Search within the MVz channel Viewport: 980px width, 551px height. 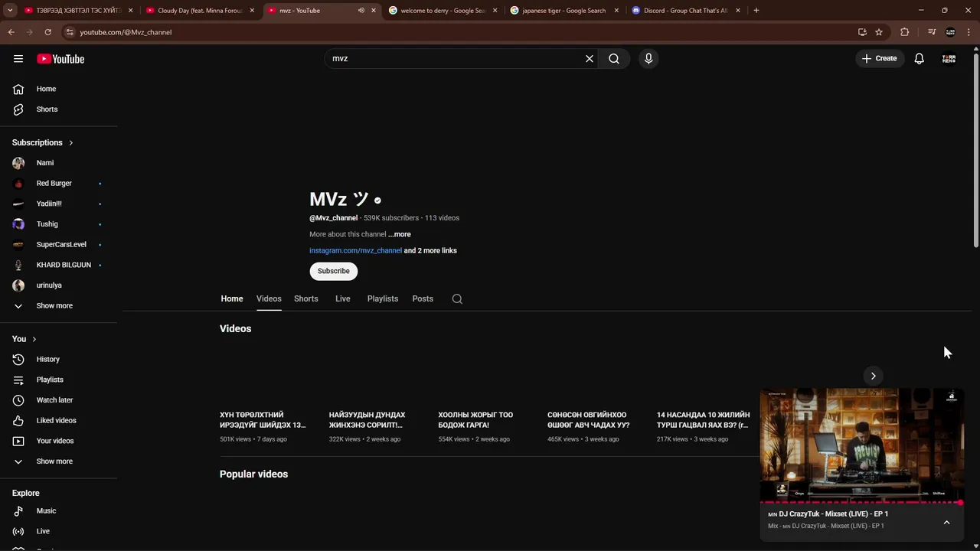click(457, 299)
